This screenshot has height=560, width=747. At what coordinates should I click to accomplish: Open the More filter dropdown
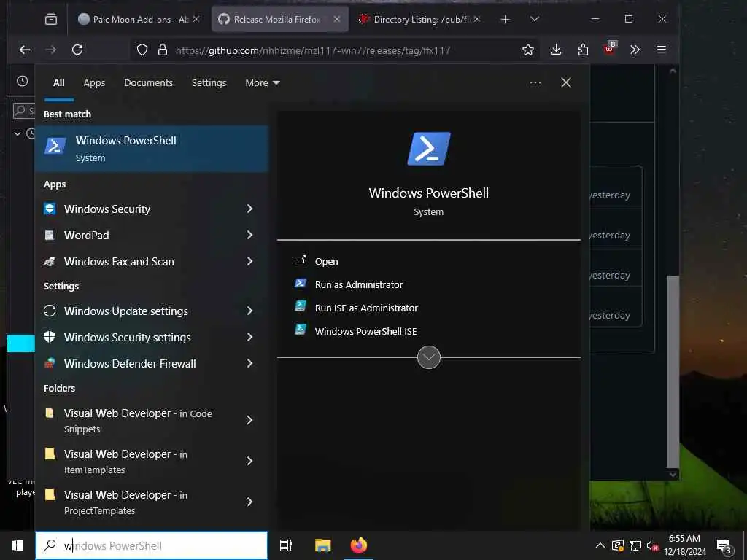click(x=263, y=83)
